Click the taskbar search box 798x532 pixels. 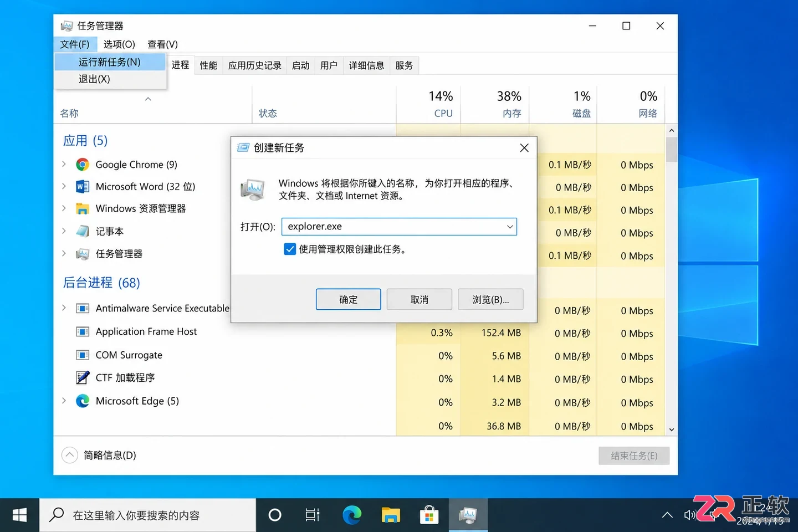[148, 515]
